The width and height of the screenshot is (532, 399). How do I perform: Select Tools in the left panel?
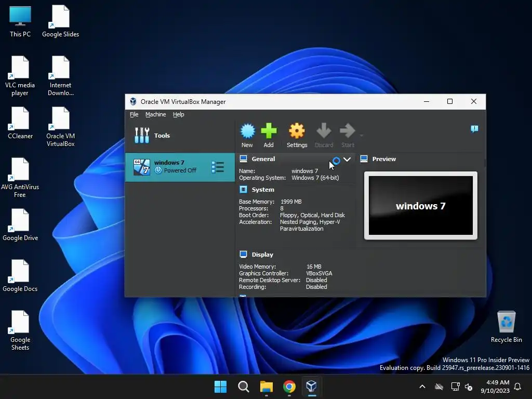[180, 136]
